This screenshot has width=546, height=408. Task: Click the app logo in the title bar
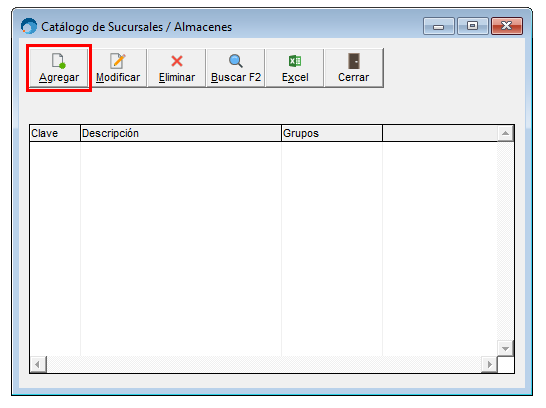[29, 26]
